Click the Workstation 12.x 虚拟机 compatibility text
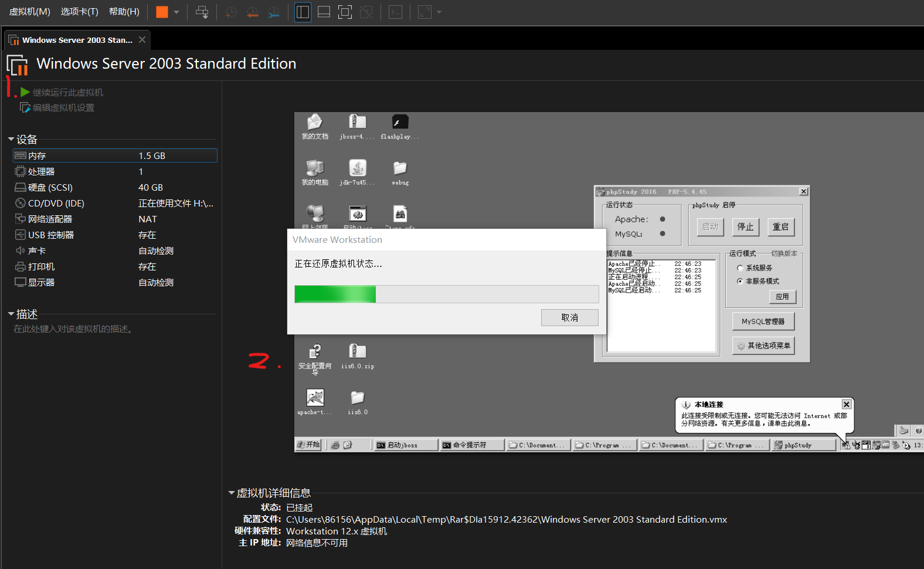 coord(337,531)
